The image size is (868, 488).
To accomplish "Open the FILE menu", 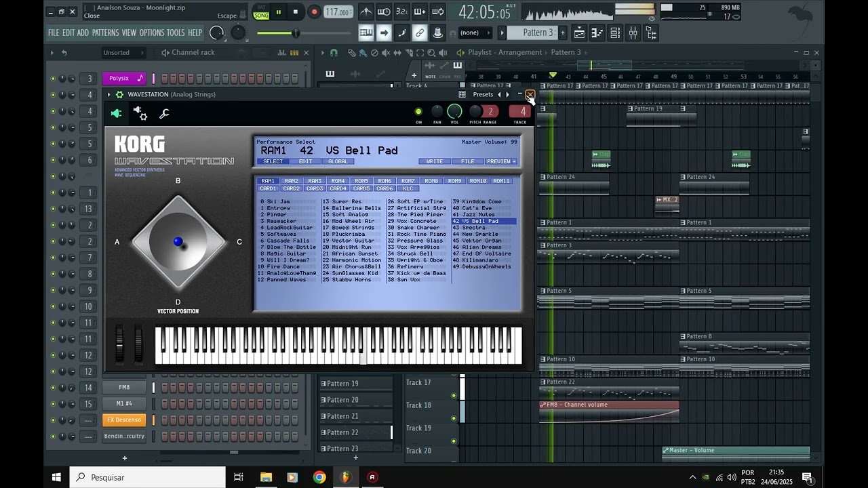I will [x=54, y=33].
